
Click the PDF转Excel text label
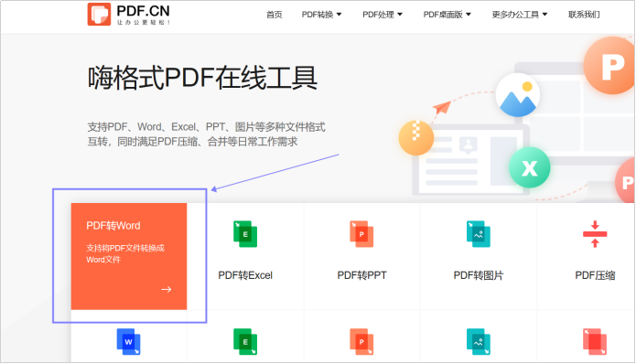[x=245, y=275]
